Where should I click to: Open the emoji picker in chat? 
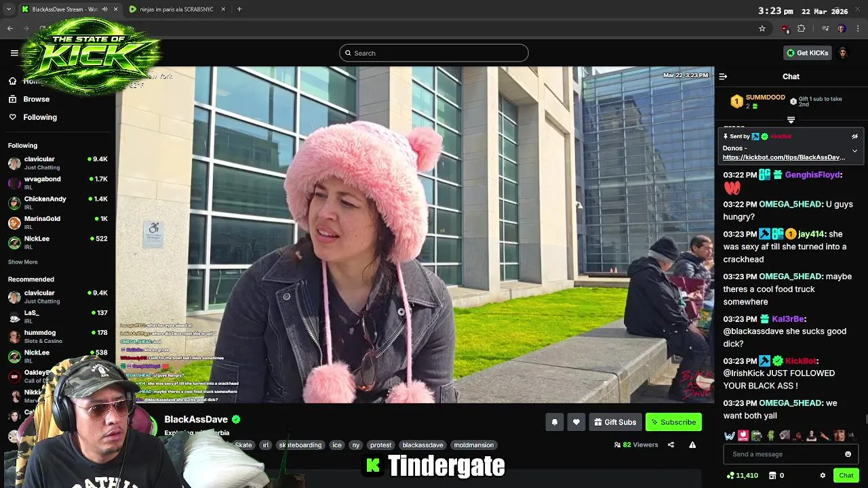(x=848, y=454)
